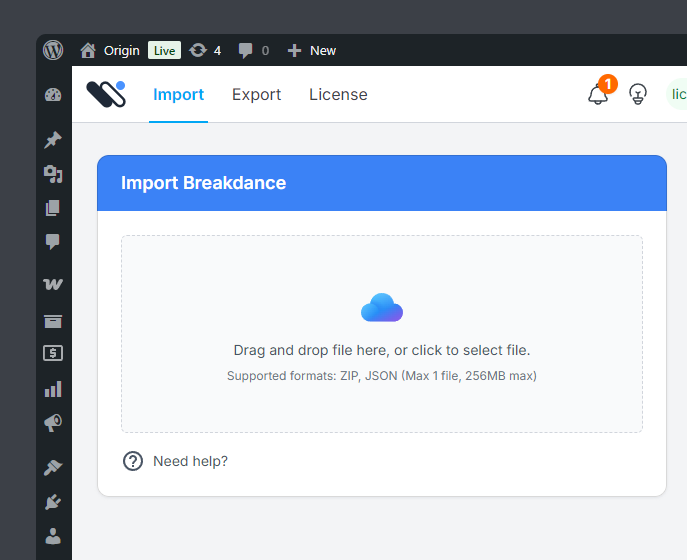Open the WooCommerce sidebar icon
This screenshot has height=560, width=687.
(53, 284)
